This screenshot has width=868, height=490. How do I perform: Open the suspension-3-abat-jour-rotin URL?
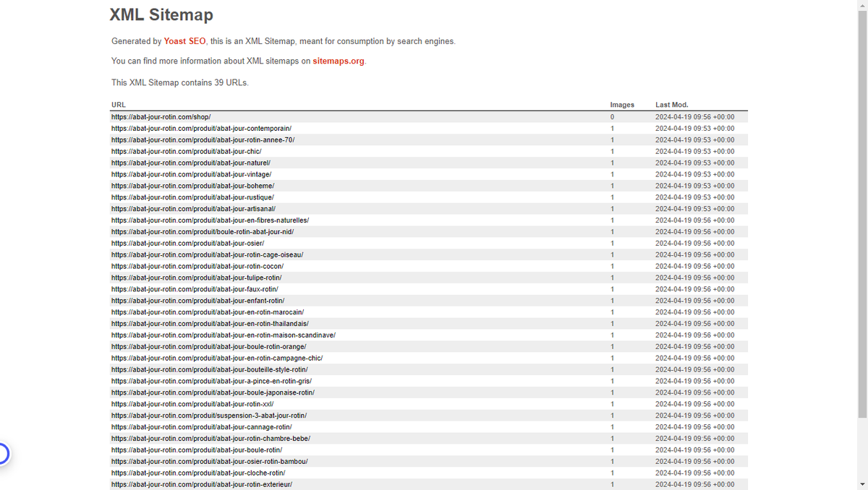point(208,416)
